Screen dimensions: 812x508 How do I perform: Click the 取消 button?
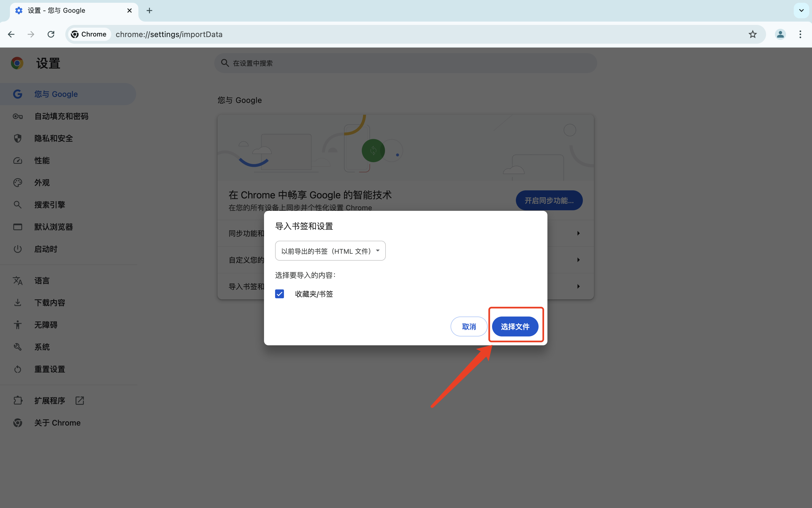[x=469, y=326]
